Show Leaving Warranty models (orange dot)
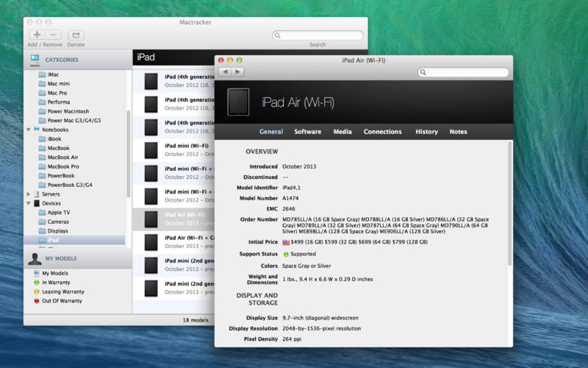 pos(36,291)
